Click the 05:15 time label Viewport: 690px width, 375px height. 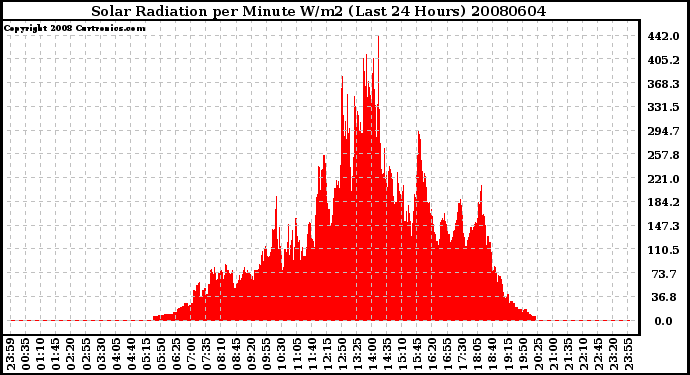point(146,354)
